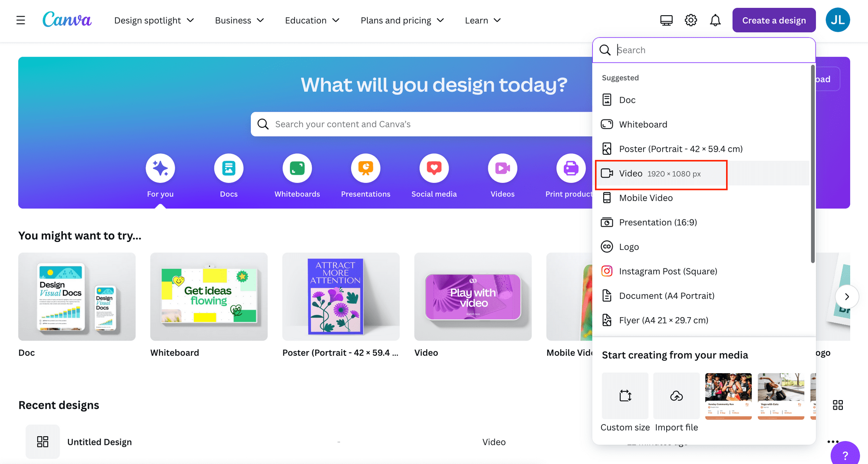Open the Whiteboard template thumbnail
Screen dimensions: 868x464
tap(209, 297)
